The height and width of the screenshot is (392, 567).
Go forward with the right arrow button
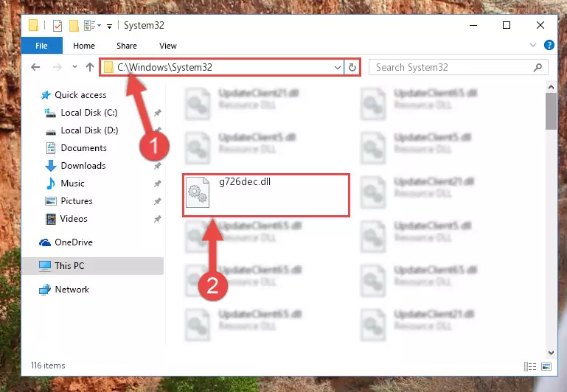point(57,67)
